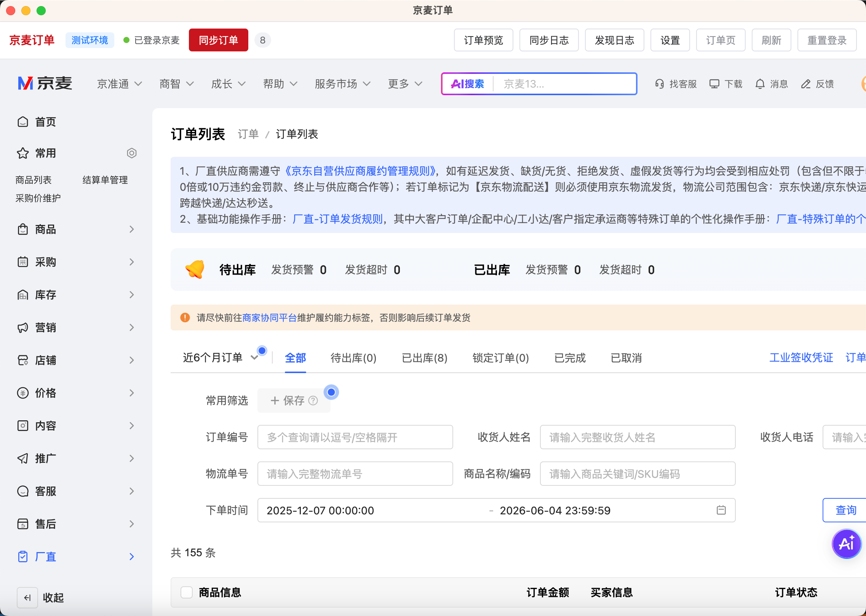
Task: Click the 采购 calendar icon
Action: point(23,262)
